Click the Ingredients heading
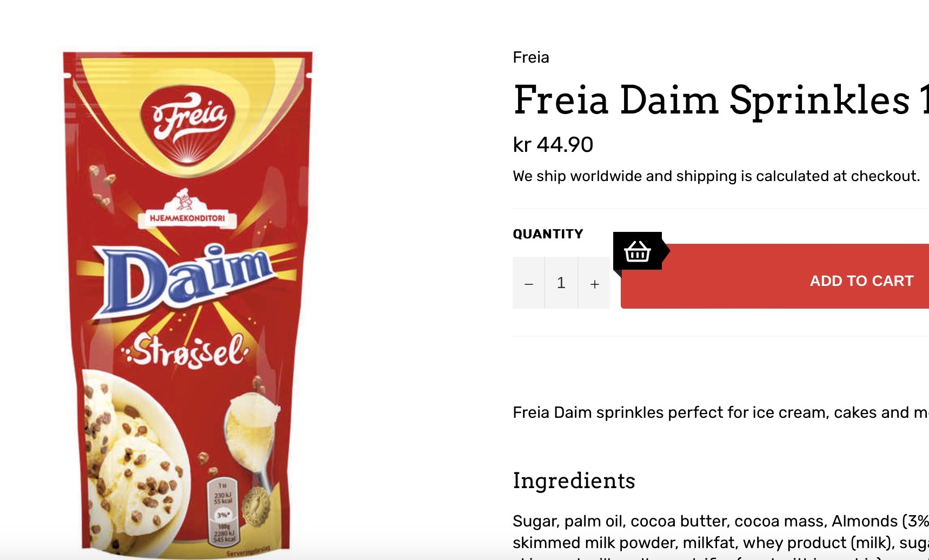The height and width of the screenshot is (560, 929). (574, 481)
